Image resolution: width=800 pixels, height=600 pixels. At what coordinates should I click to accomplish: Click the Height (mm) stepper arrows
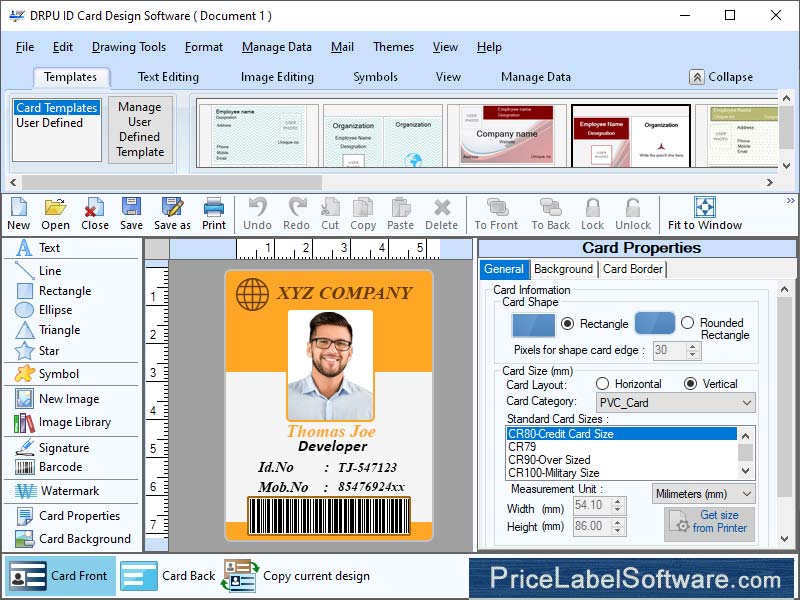(617, 527)
